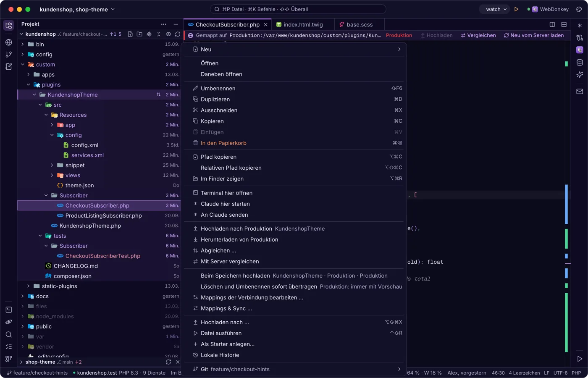Toggle Beim Speichern hochladen option
Image resolution: width=588 pixels, height=378 pixels.
294,276
